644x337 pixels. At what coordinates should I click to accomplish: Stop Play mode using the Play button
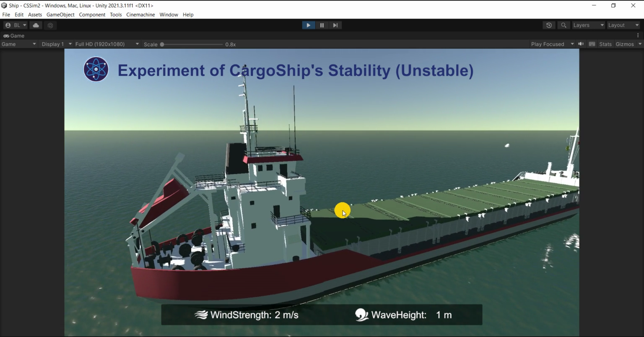coord(309,25)
